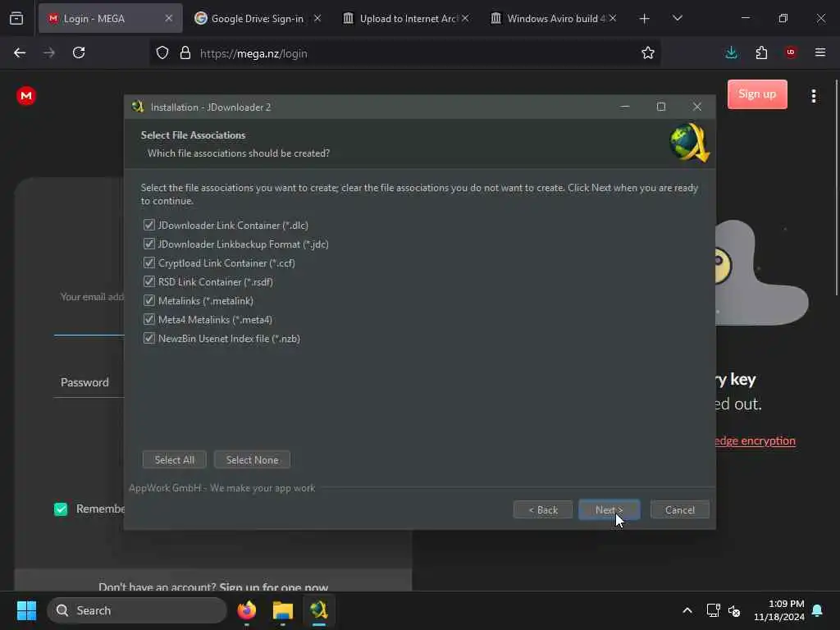Continue installation with the Next button

click(x=609, y=509)
